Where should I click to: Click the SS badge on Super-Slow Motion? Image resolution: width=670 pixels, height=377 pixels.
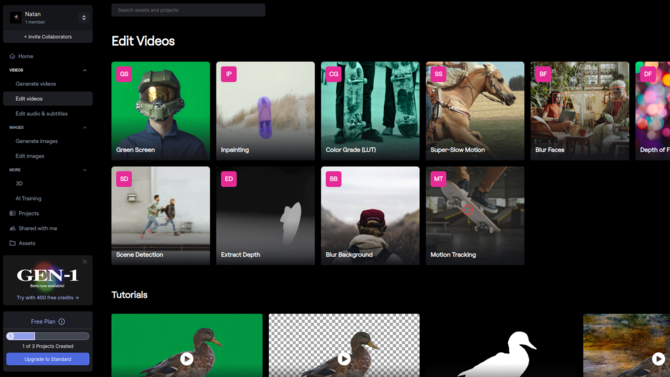click(438, 74)
